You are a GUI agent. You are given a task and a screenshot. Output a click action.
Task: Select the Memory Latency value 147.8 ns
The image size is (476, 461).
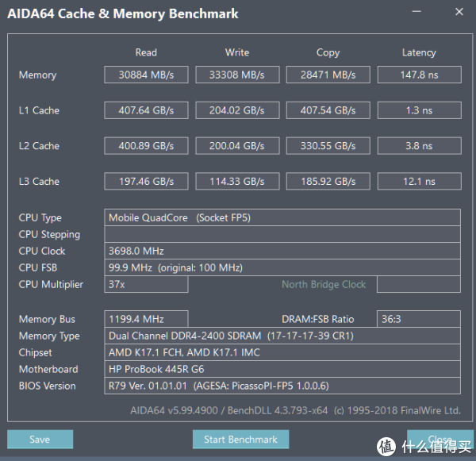pyautogui.click(x=420, y=75)
